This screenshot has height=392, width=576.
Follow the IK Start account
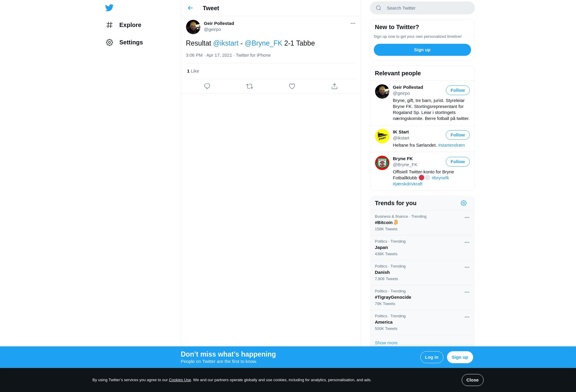(457, 135)
